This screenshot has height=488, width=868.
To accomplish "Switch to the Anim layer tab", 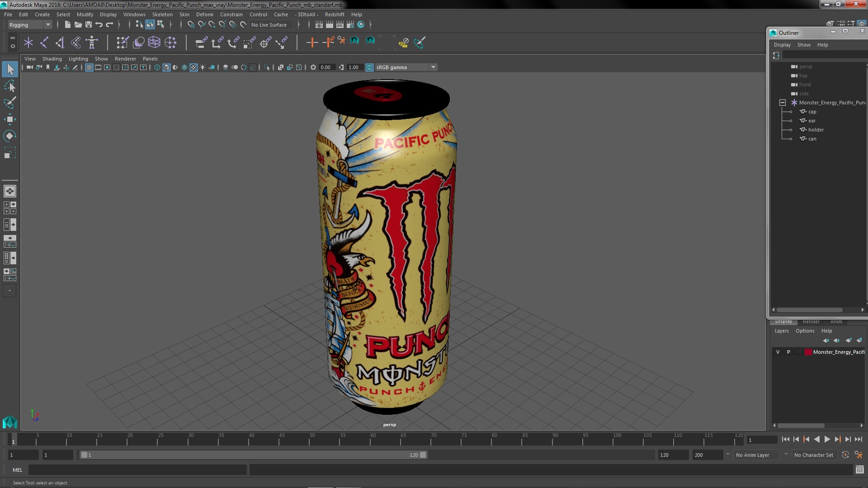I will point(836,321).
